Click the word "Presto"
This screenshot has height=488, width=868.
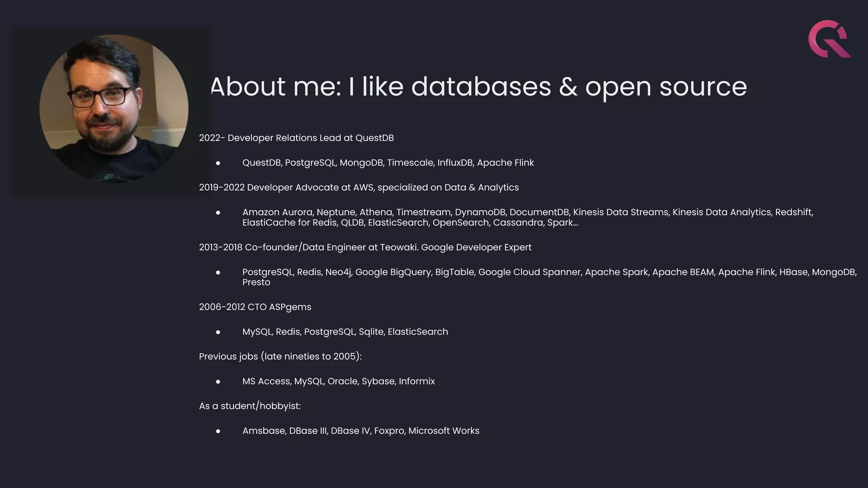pos(256,283)
